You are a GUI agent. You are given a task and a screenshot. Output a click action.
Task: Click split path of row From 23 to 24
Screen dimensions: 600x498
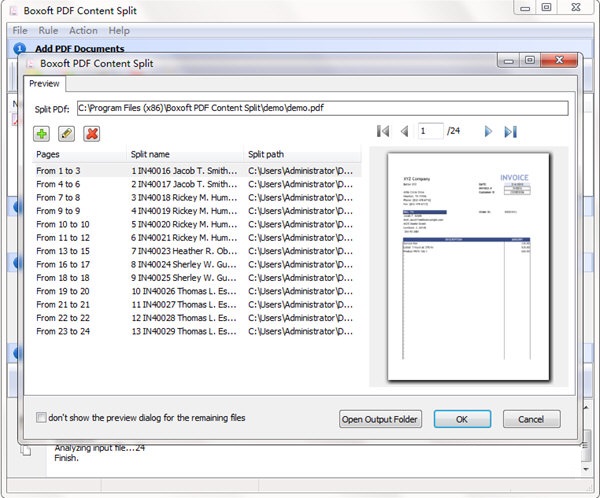[300, 331]
